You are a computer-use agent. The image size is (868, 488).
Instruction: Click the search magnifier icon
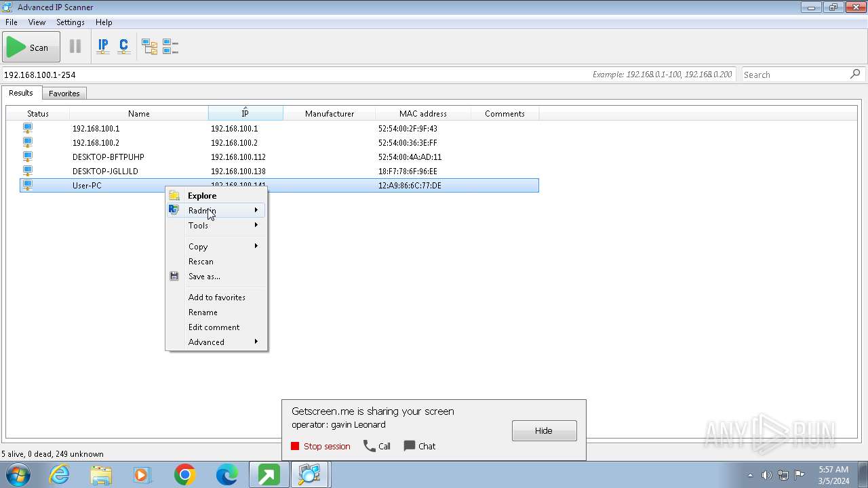[855, 74]
